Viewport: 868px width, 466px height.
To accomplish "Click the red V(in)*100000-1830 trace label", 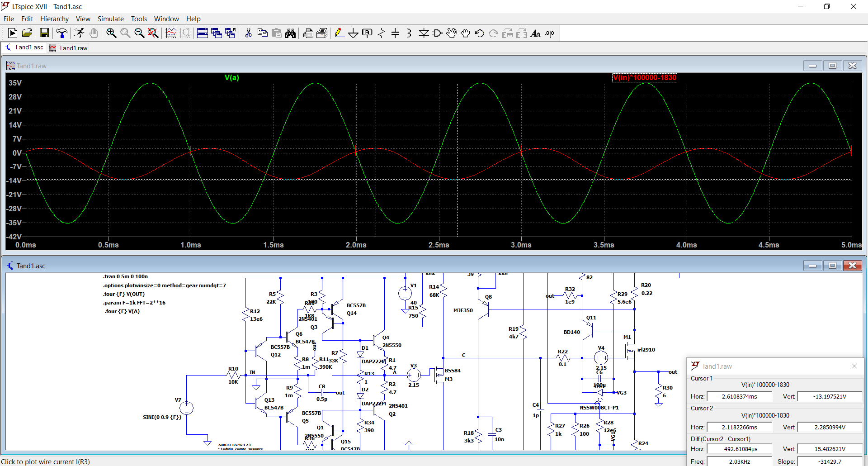I will click(645, 78).
